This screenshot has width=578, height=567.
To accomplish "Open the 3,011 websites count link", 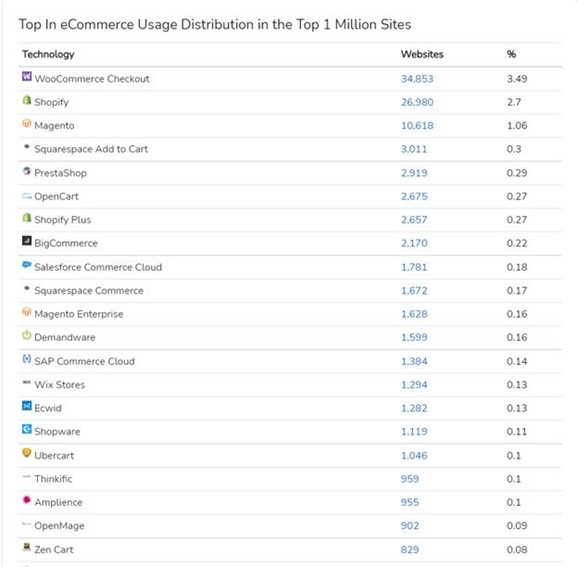I will 414,149.
